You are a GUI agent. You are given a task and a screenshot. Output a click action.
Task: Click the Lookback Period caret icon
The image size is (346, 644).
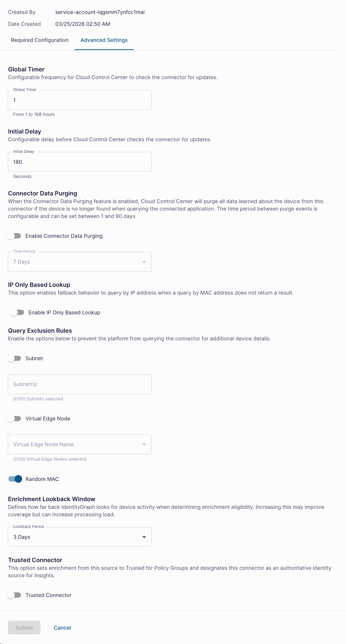(x=144, y=537)
